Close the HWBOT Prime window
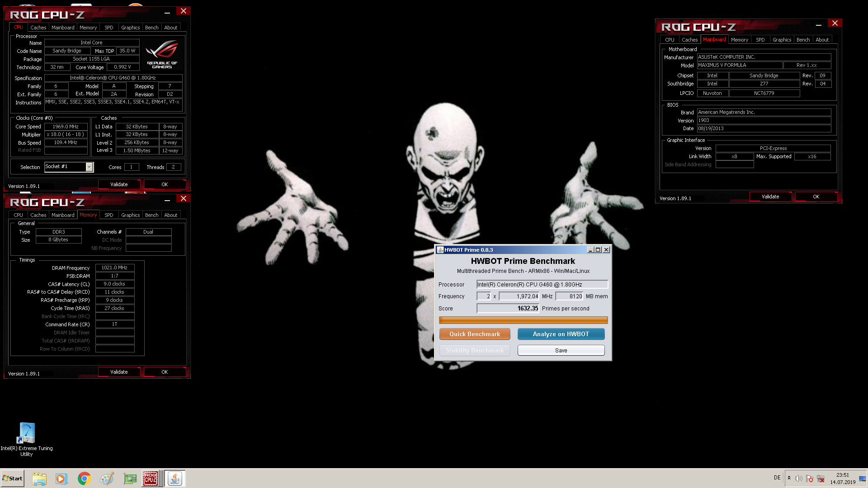This screenshot has width=868, height=488. coord(606,250)
